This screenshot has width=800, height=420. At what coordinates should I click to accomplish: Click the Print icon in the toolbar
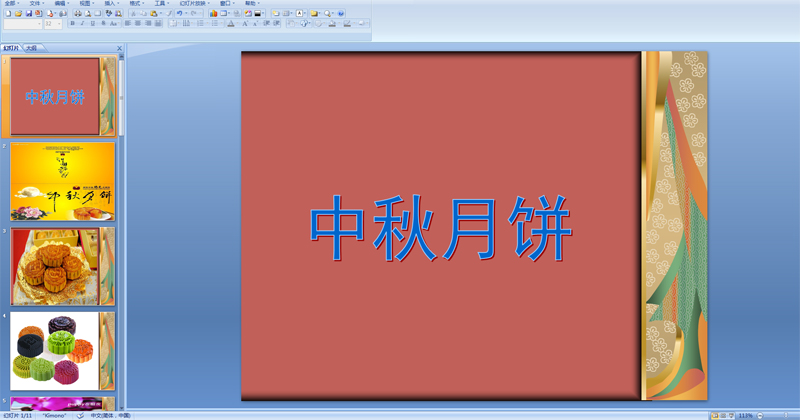[78, 13]
